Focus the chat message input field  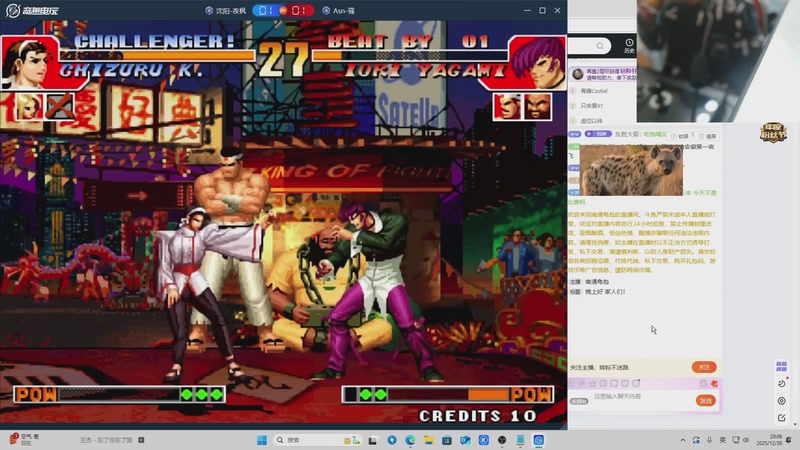[642, 396]
